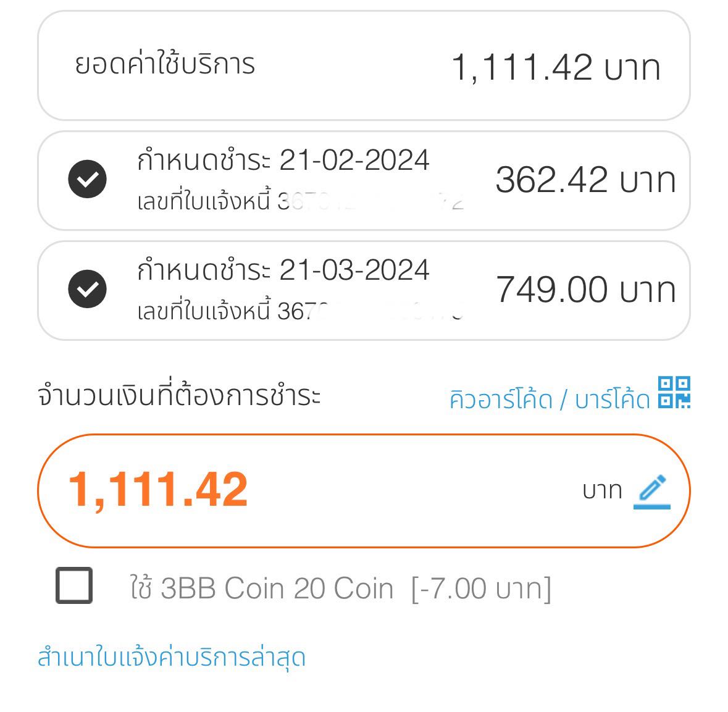Screen dimensions: 728x712
Task: Select the กำหนดชำระ 21-03-2024 invoice row
Action: coord(364,290)
